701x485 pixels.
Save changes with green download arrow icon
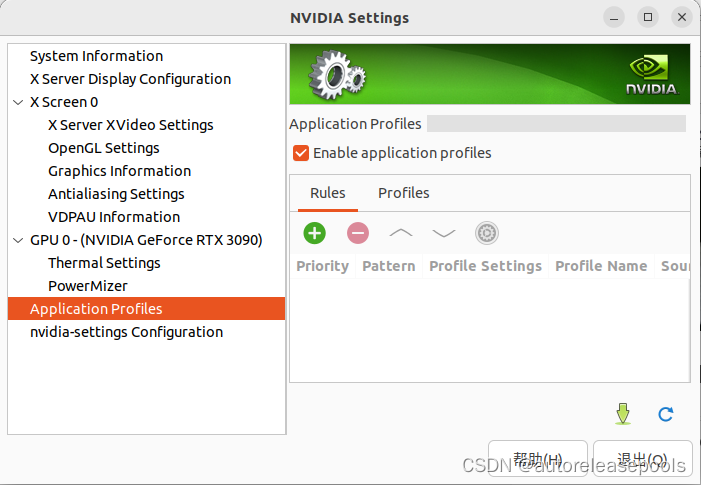pyautogui.click(x=623, y=414)
